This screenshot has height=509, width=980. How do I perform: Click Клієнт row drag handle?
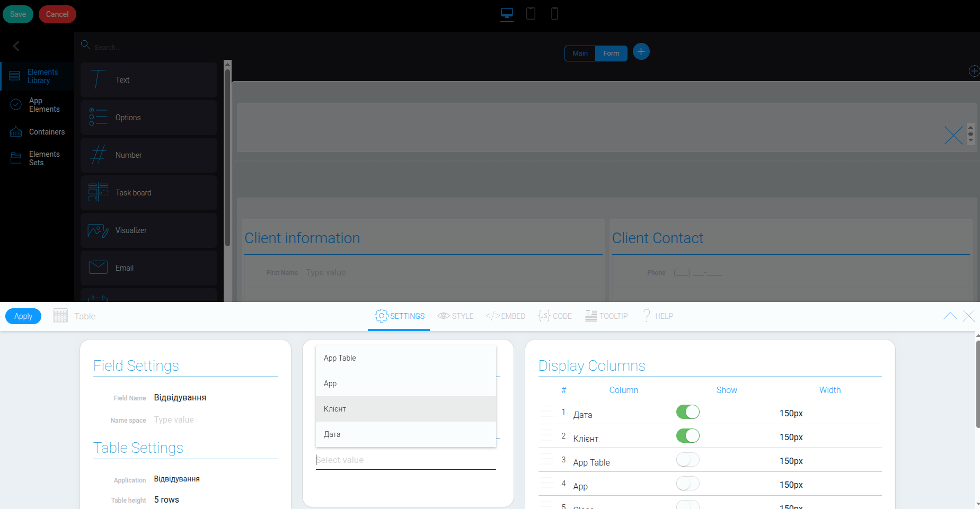click(x=546, y=435)
